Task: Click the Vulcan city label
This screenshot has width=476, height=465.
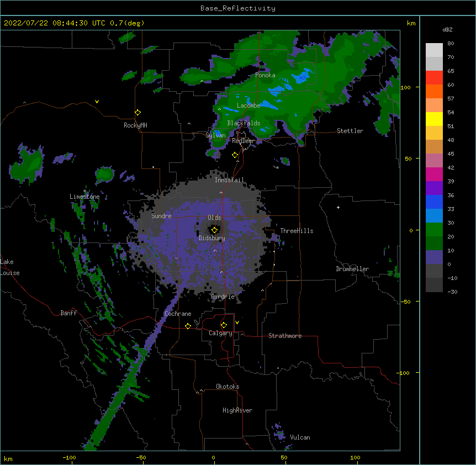Action: point(300,437)
